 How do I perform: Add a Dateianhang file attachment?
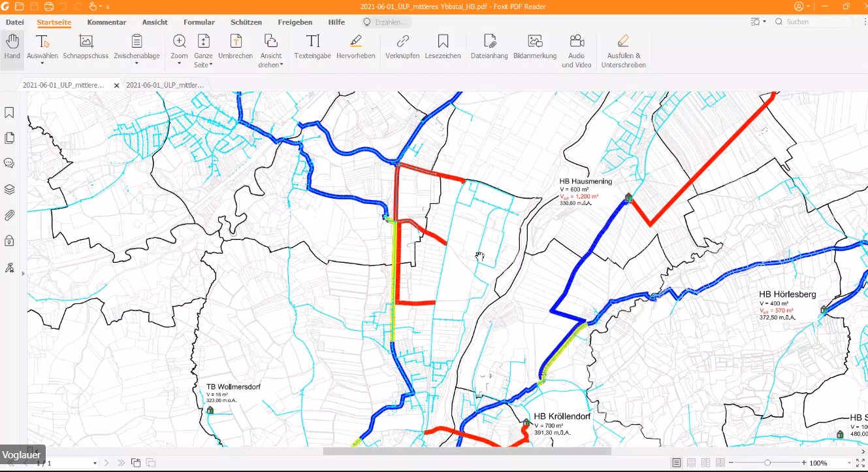489,48
